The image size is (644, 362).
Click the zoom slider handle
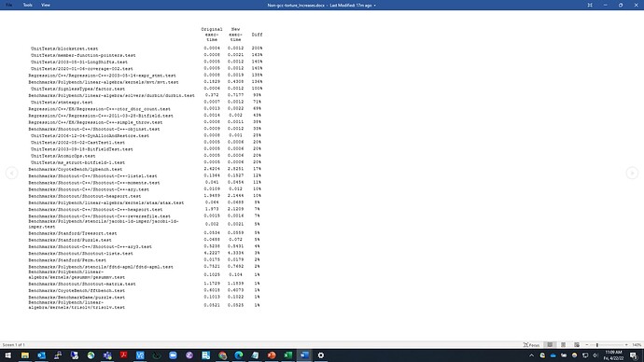[x=597, y=345]
